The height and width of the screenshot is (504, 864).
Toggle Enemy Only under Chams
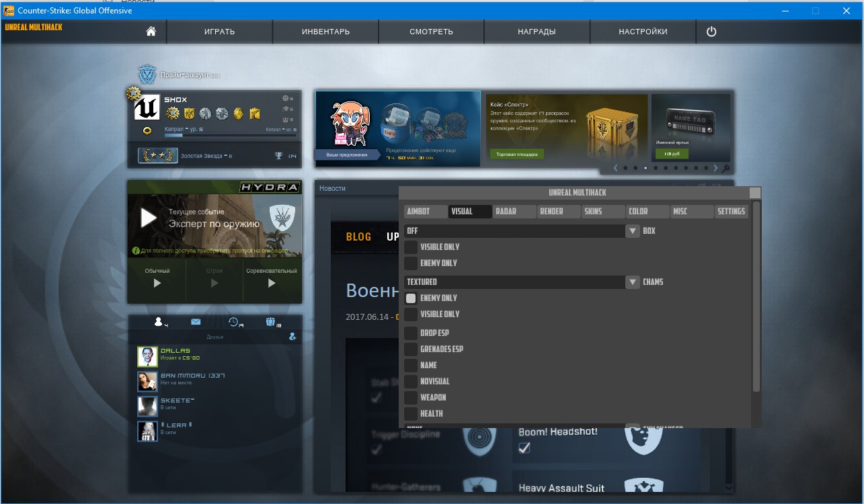[x=411, y=298]
